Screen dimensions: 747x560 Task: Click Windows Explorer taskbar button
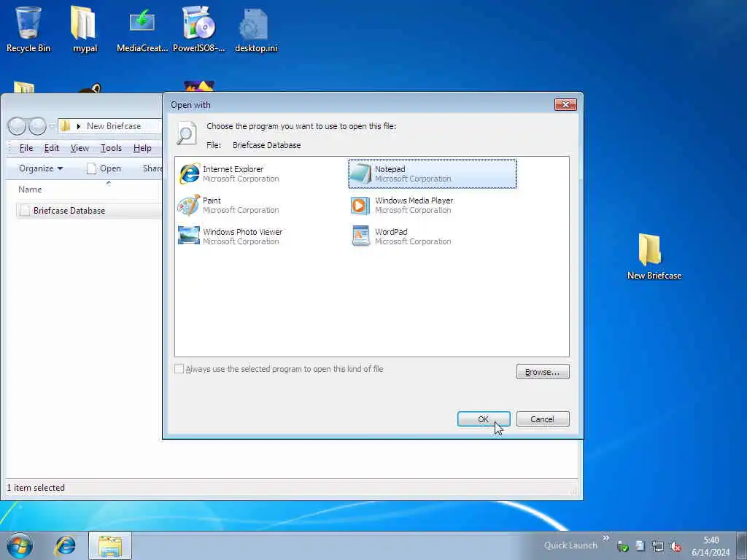[x=110, y=545]
